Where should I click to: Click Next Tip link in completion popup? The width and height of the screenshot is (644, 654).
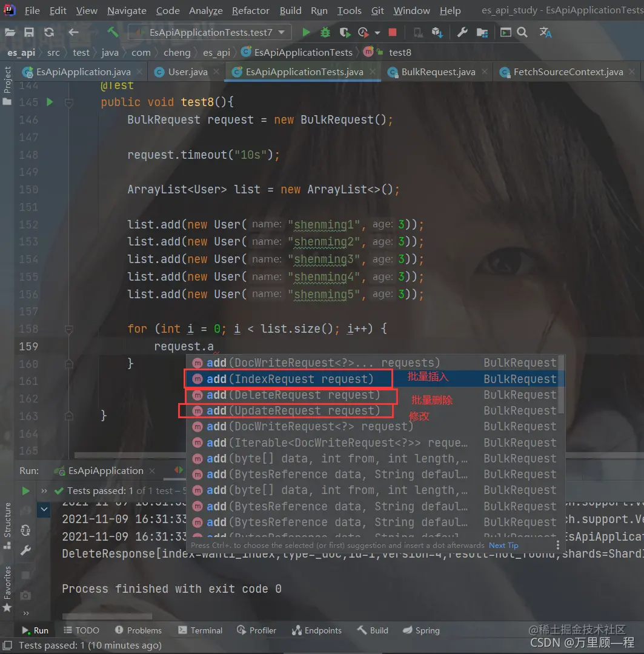coord(503,545)
